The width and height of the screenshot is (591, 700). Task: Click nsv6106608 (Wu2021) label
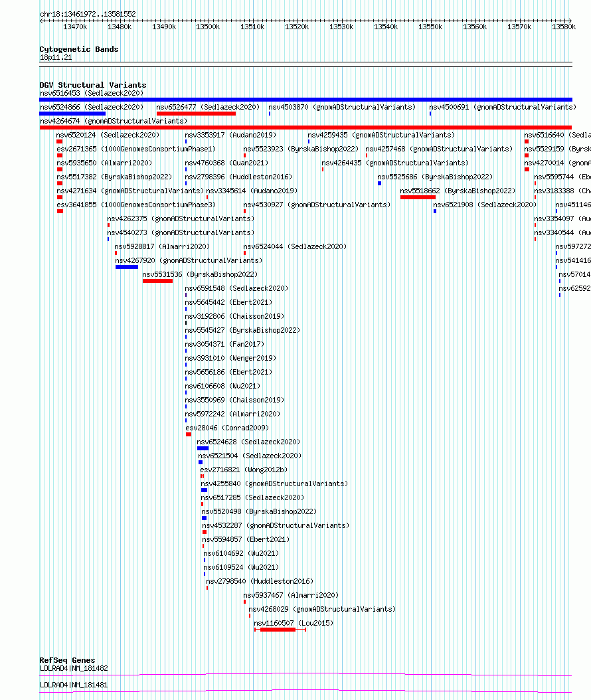pyautogui.click(x=222, y=386)
